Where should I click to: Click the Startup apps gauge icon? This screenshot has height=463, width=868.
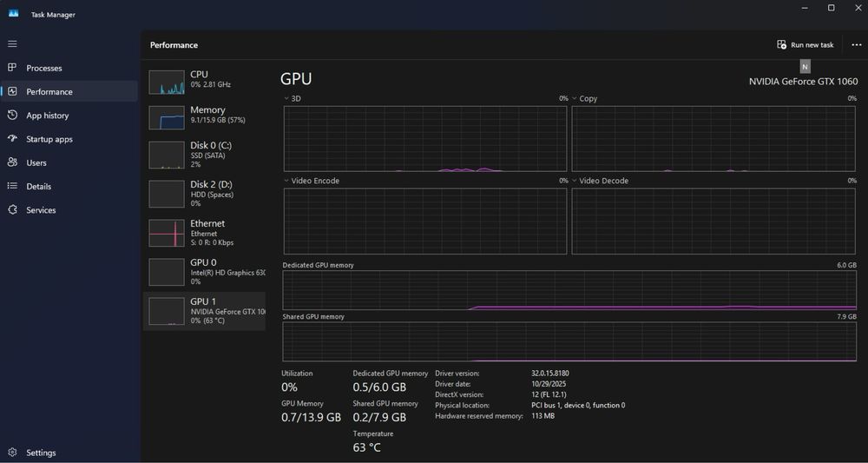click(12, 138)
